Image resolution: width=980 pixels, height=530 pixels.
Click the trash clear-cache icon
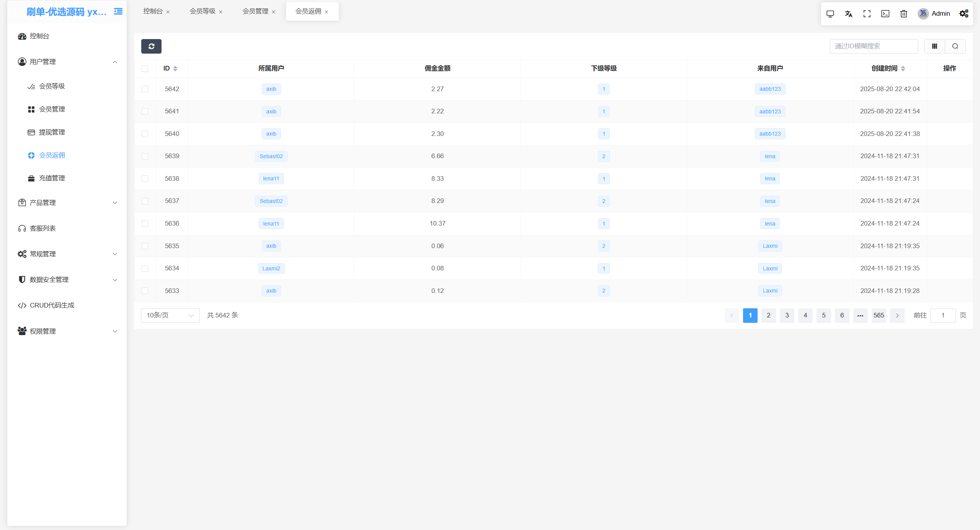(x=903, y=14)
